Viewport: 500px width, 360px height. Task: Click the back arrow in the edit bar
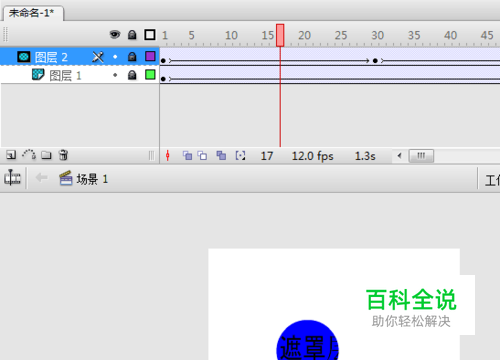point(42,178)
